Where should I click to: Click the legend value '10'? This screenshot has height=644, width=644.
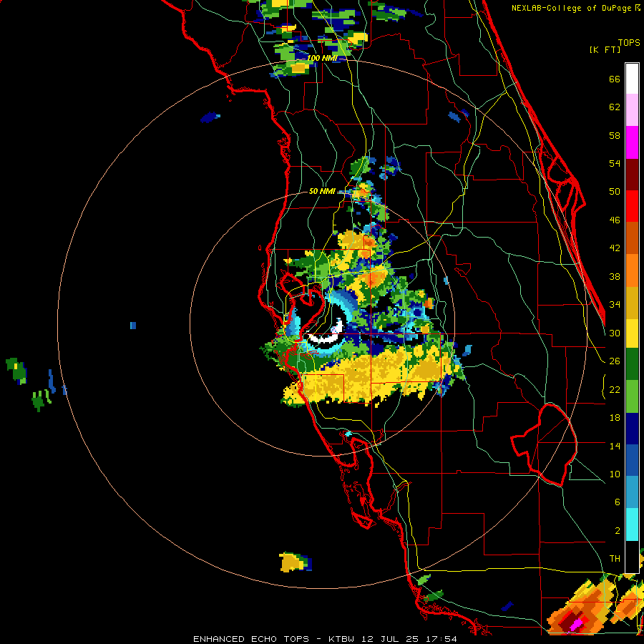615,474
